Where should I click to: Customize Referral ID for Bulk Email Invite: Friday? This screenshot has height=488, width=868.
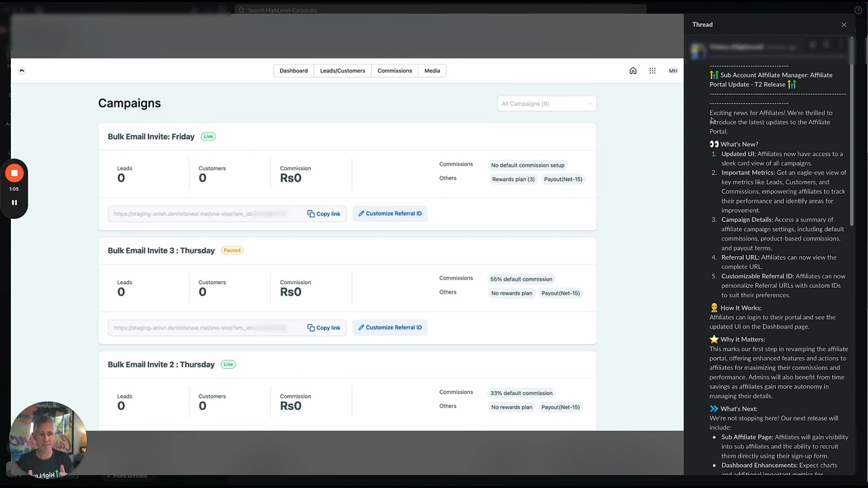390,213
